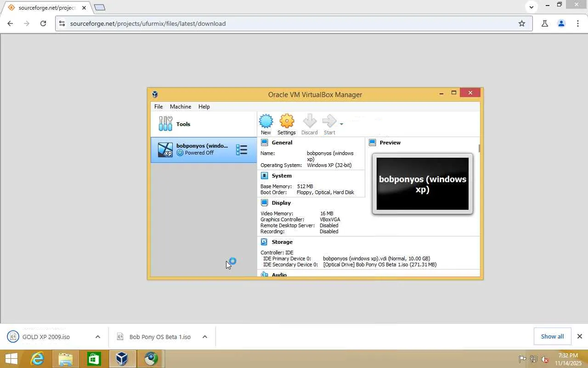Open the browser three-dot menu
Image resolution: width=588 pixels, height=368 pixels.
click(x=578, y=23)
